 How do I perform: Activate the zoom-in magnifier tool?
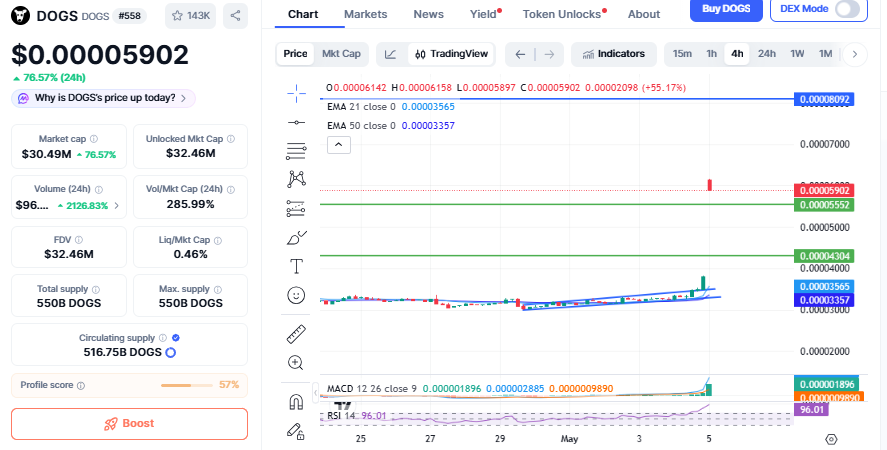click(x=296, y=362)
